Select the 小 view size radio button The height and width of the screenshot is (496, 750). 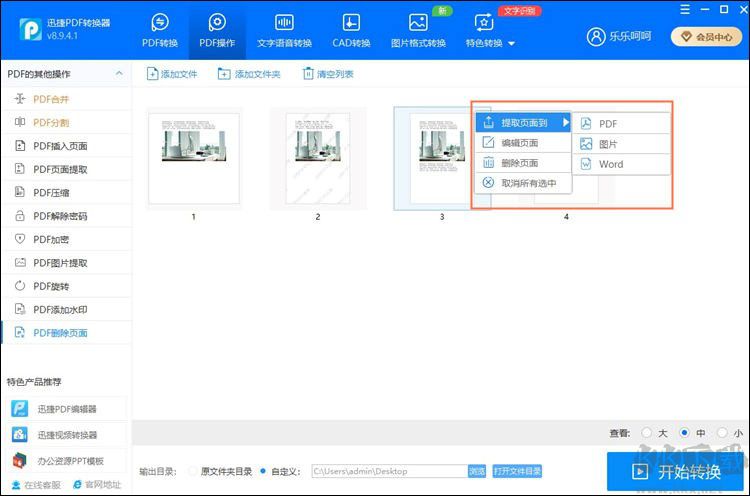coord(722,433)
